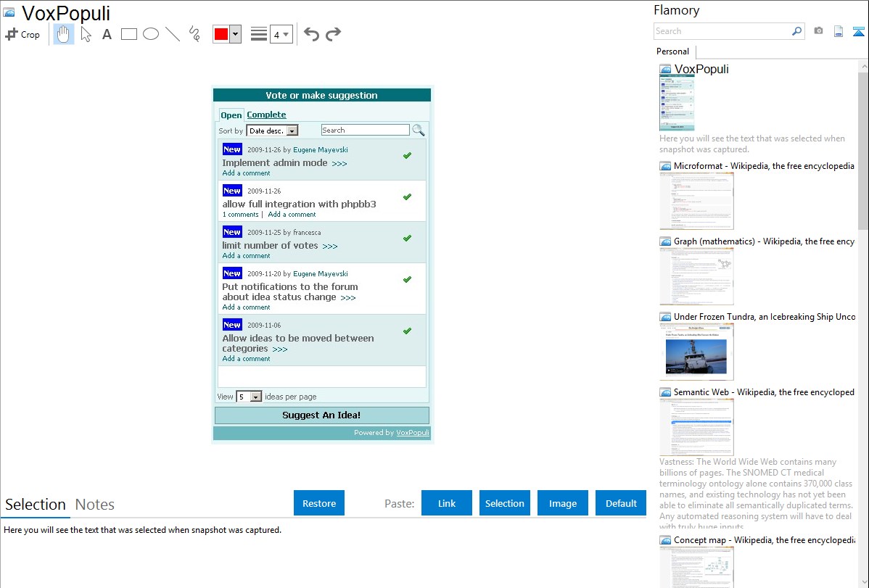Choose the arrow pointer selection tool
The width and height of the screenshot is (869, 588).
(86, 34)
